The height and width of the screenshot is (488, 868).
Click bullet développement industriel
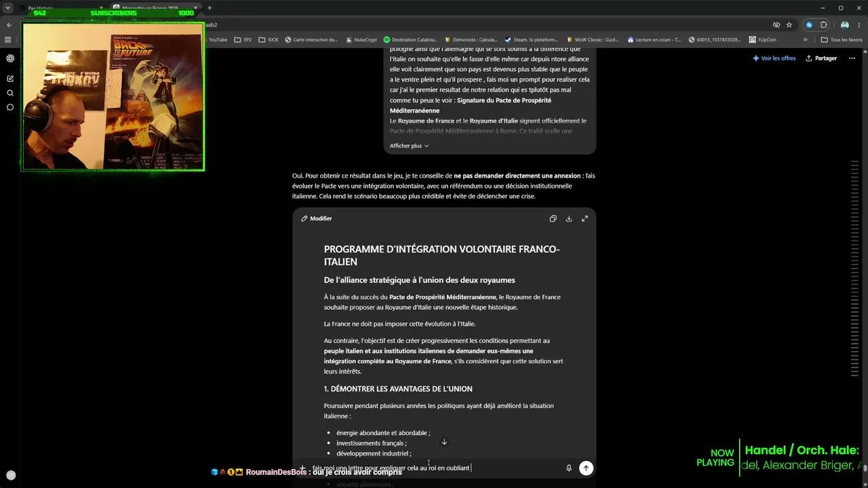[x=374, y=453]
